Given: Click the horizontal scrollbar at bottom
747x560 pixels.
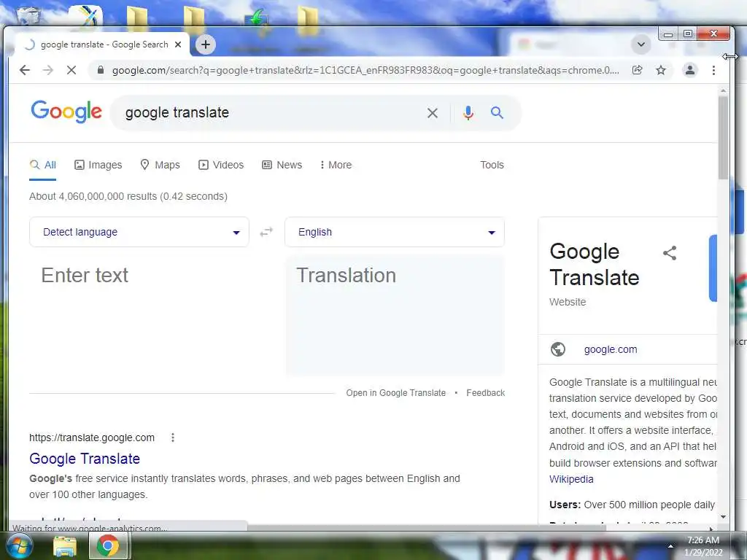Looking at the screenshot, I should tap(426, 528).
